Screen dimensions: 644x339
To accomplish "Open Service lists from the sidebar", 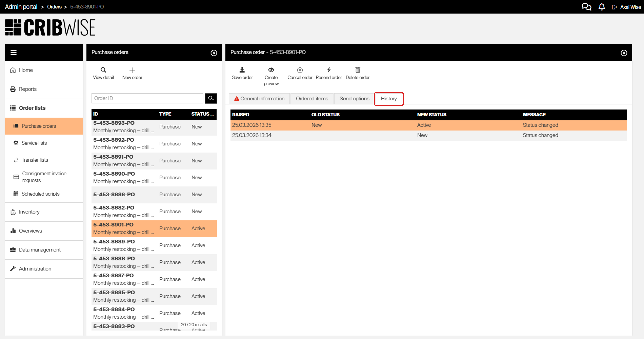I will pos(34,143).
